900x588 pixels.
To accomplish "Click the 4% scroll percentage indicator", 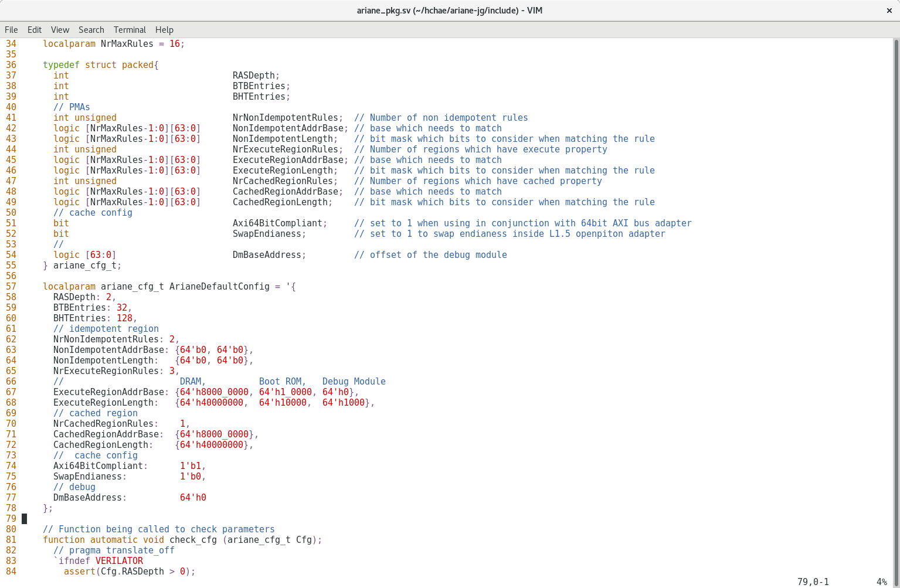I will click(883, 582).
